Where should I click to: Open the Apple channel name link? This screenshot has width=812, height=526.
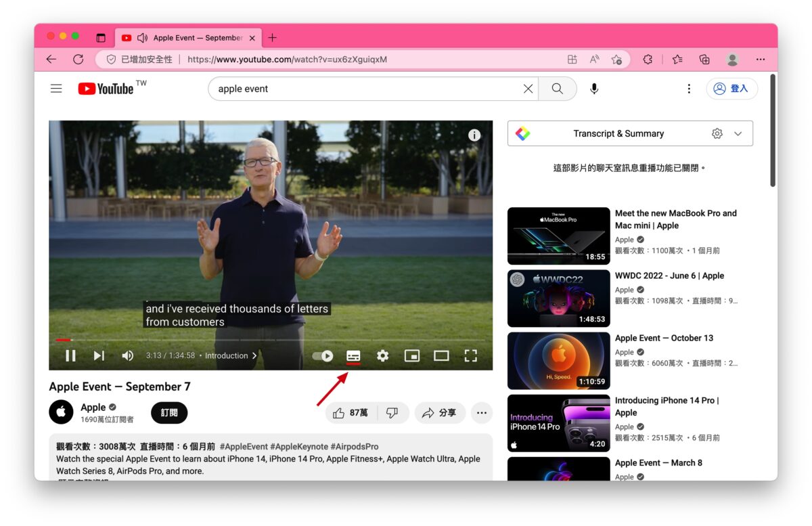pos(93,407)
